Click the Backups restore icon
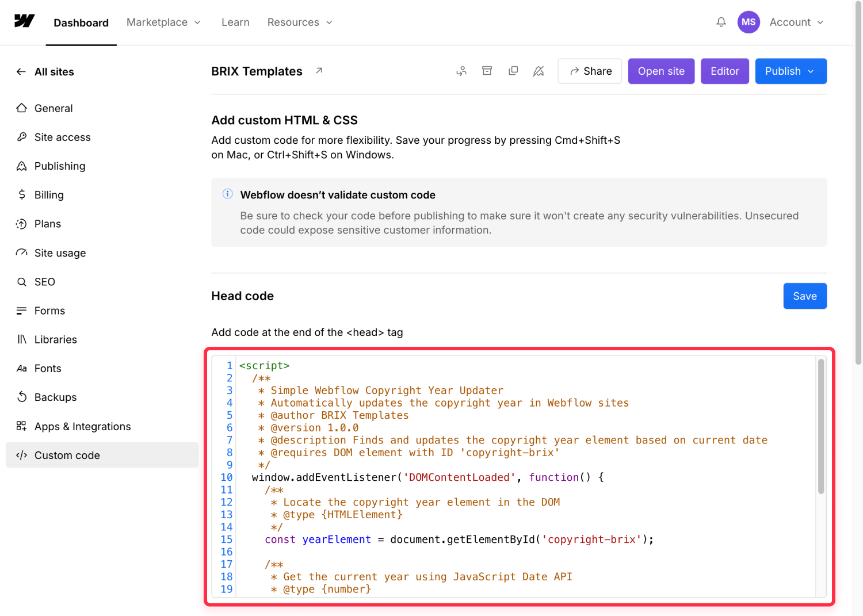Image resolution: width=863 pixels, height=616 pixels. (22, 397)
